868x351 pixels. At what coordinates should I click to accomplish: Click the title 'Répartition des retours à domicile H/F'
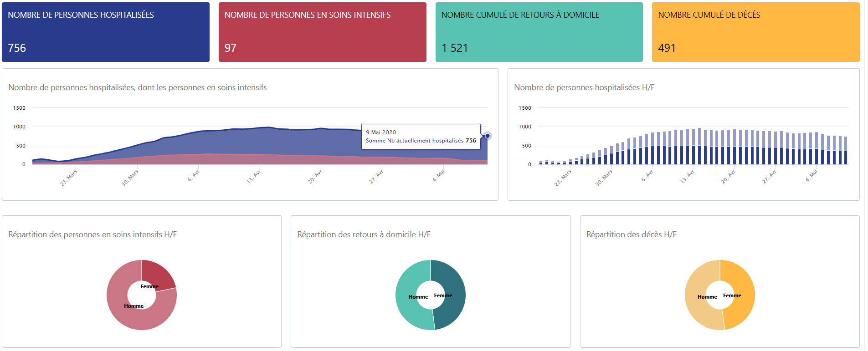click(364, 234)
